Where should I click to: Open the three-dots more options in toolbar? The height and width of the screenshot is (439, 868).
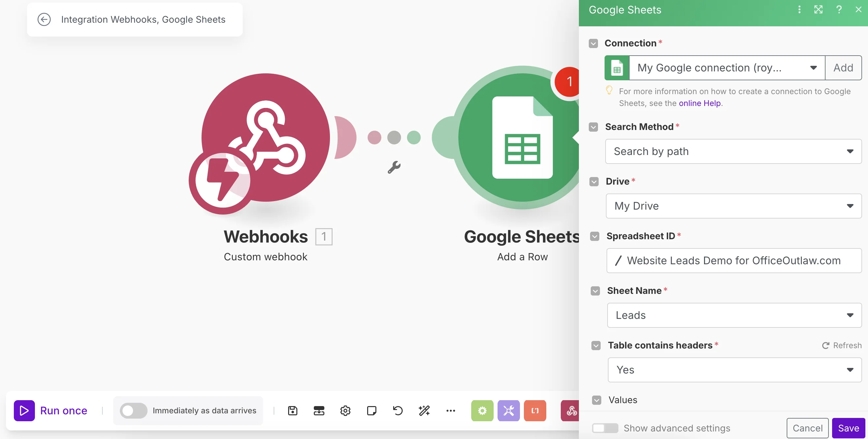(450, 410)
